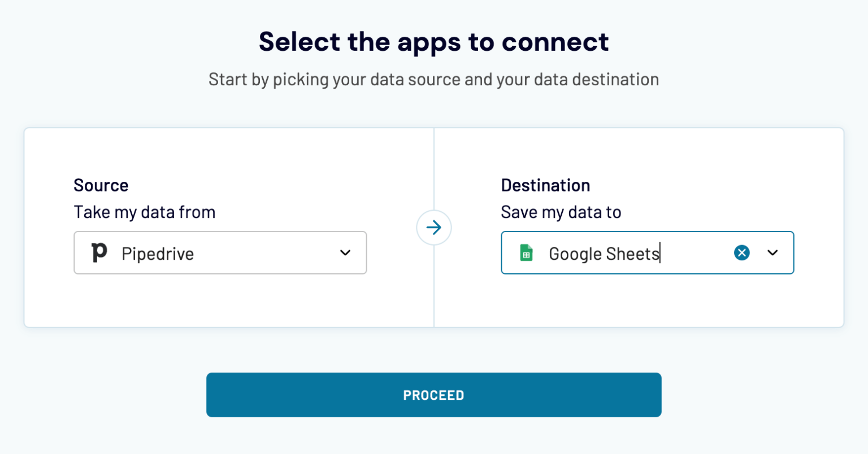Viewport: 868px width, 454px height.
Task: Click the 'Select the apps to connect' heading
Action: [x=433, y=41]
